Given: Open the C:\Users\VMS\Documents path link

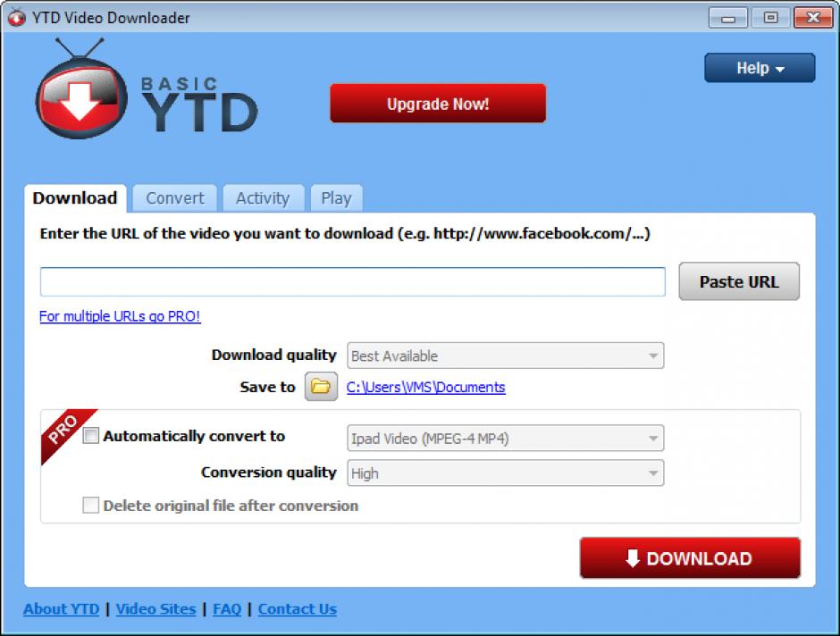Looking at the screenshot, I should tap(426, 387).
